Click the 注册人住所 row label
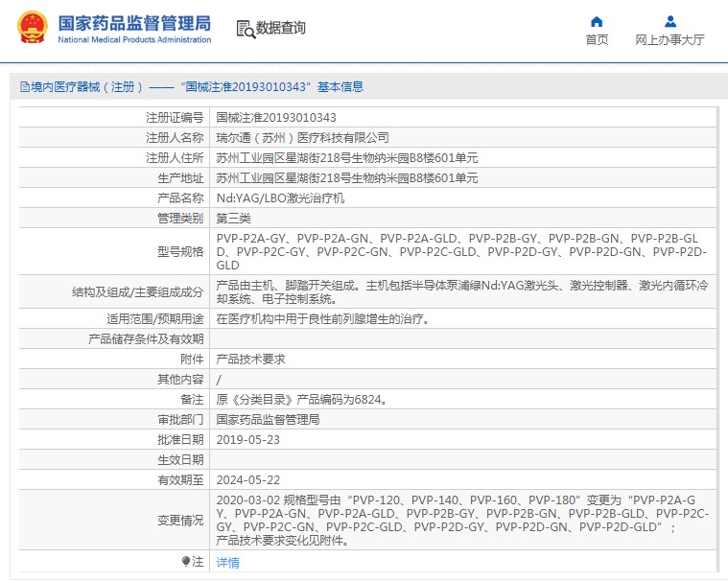The width and height of the screenshot is (728, 581). coord(175,158)
